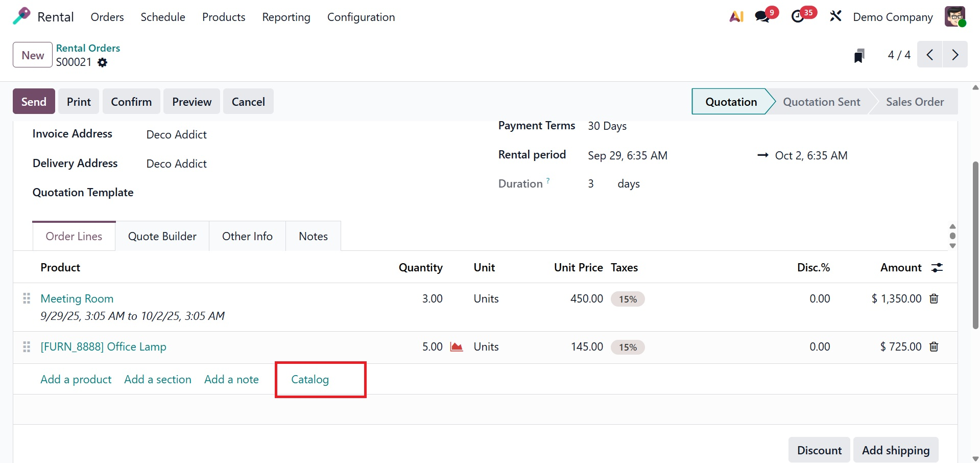
Task: Open the discuss messages icon
Action: pyautogui.click(x=762, y=17)
